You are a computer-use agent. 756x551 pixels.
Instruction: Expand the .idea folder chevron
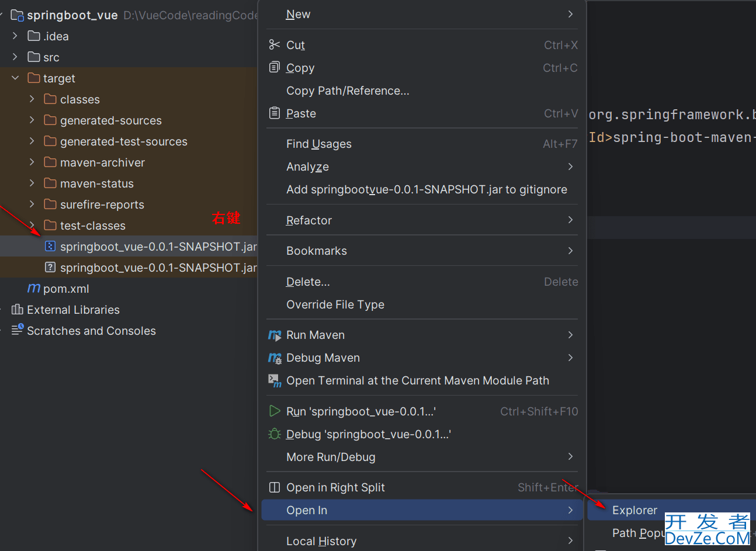[x=15, y=36]
